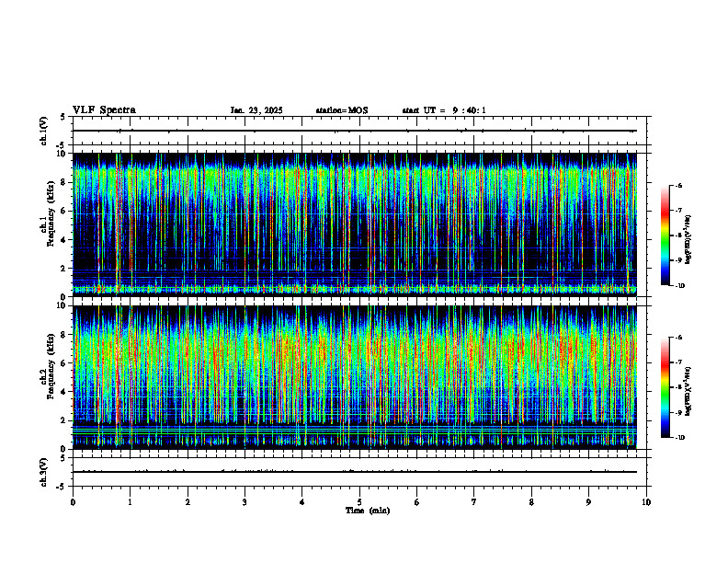
Task: Click time axis tick label "3"
Action: point(245,502)
